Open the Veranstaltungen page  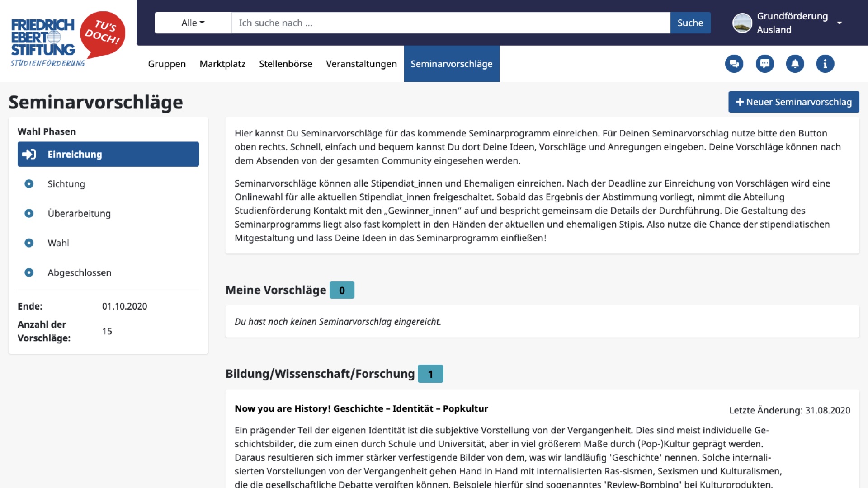click(x=361, y=64)
